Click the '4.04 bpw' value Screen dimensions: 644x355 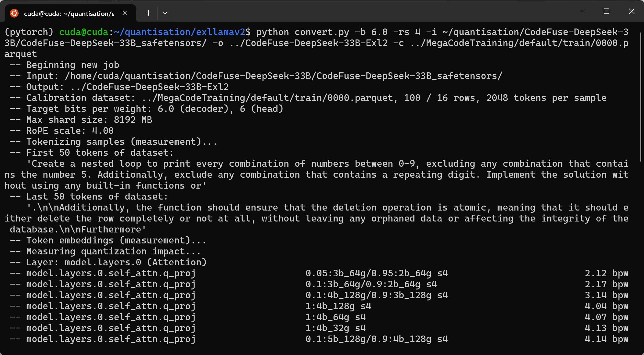coord(607,306)
